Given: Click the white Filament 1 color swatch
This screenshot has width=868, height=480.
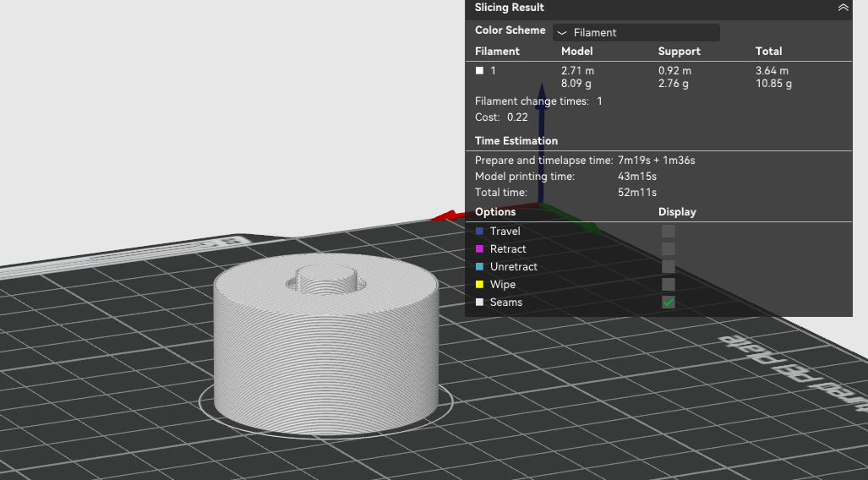Looking at the screenshot, I should click(x=480, y=71).
